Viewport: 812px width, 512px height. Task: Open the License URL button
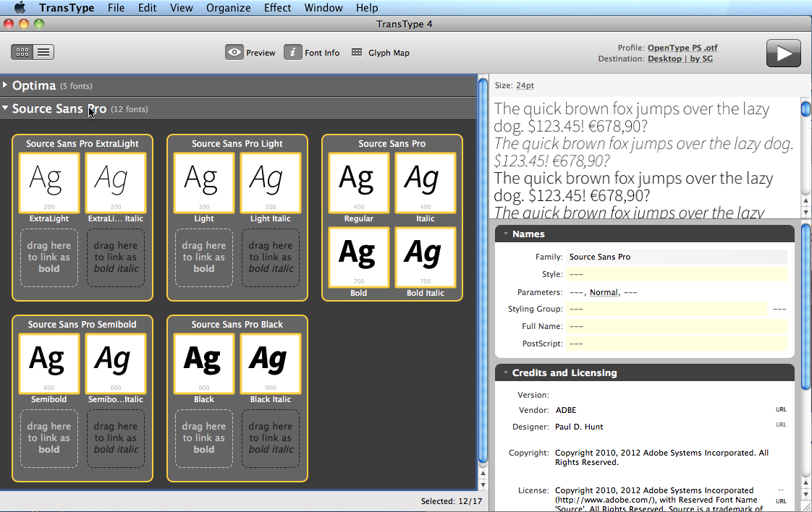pos(781,501)
